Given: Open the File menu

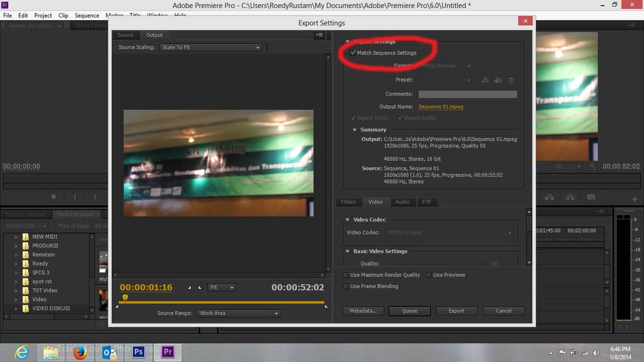Looking at the screenshot, I should (8, 16).
